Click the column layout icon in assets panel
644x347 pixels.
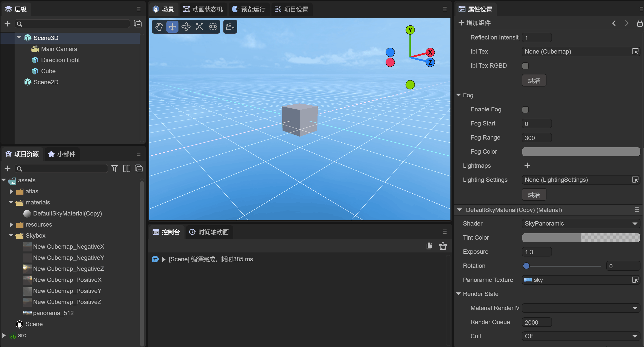[x=127, y=168]
